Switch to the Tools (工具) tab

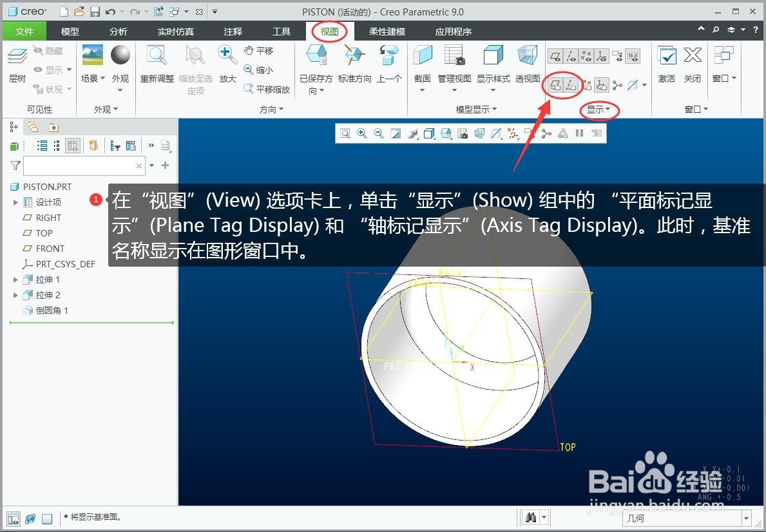coord(282,32)
